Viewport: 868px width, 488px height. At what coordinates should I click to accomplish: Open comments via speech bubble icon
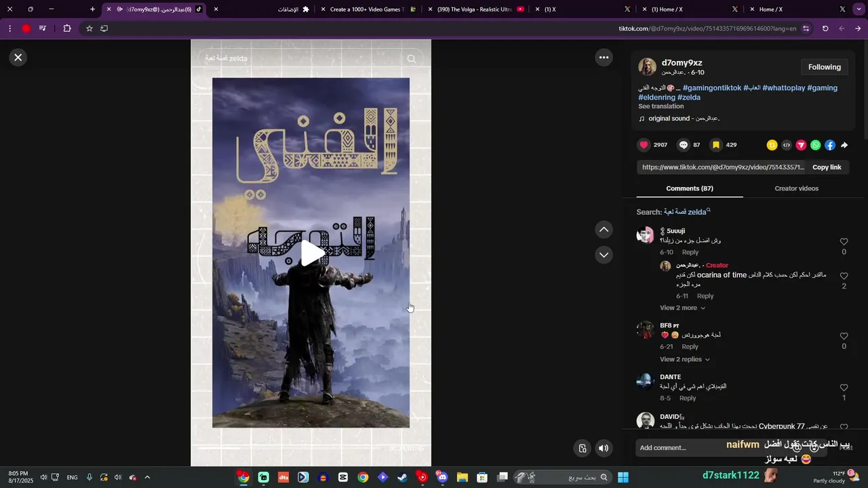(684, 145)
